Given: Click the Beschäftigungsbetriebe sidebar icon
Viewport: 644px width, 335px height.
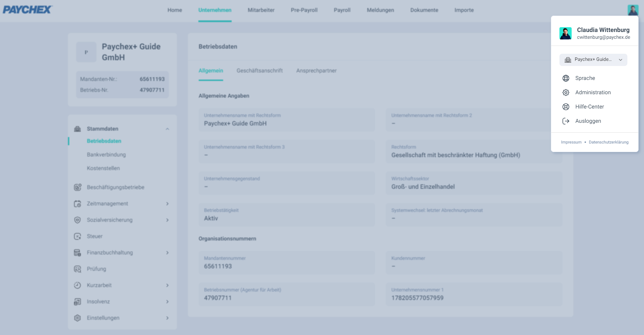Looking at the screenshot, I should click(77, 187).
